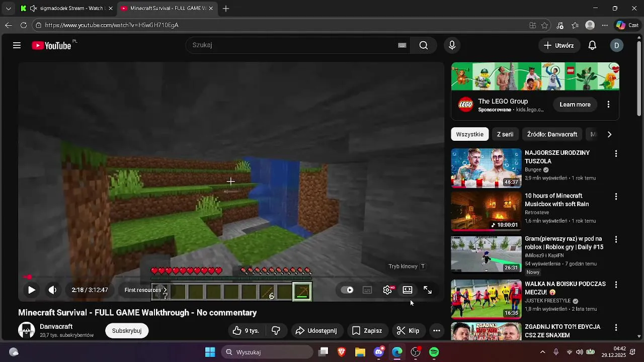Screen dimensions: 644x362
Task: Open Spotify from the taskbar
Action: (x=434, y=352)
